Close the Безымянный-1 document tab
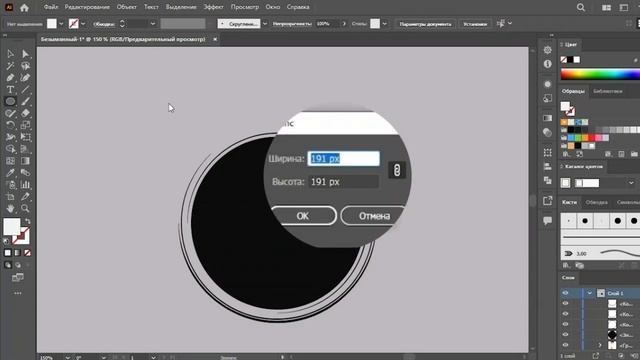The image size is (640, 360). 215,39
